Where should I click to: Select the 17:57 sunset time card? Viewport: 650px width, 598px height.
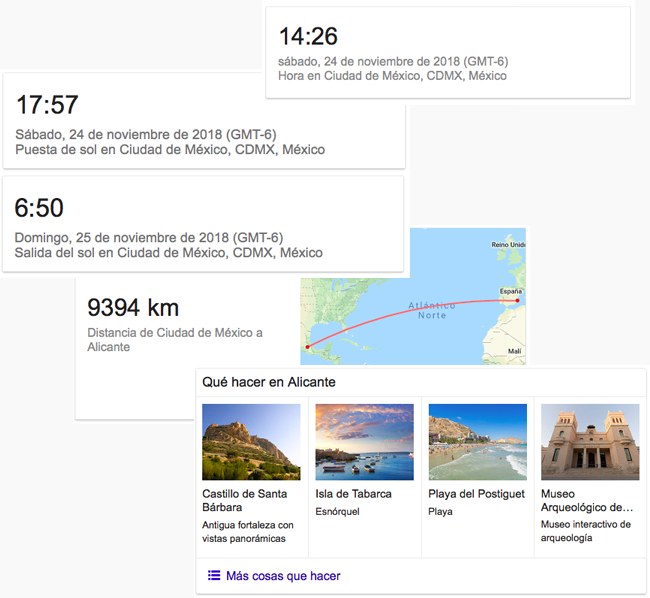point(47,105)
